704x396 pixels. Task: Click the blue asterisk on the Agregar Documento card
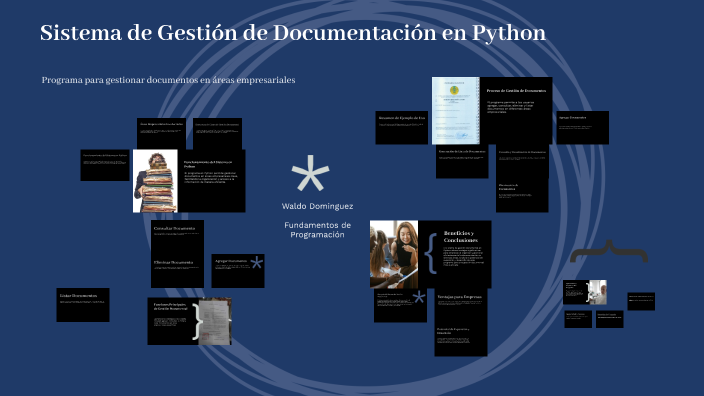point(257,263)
